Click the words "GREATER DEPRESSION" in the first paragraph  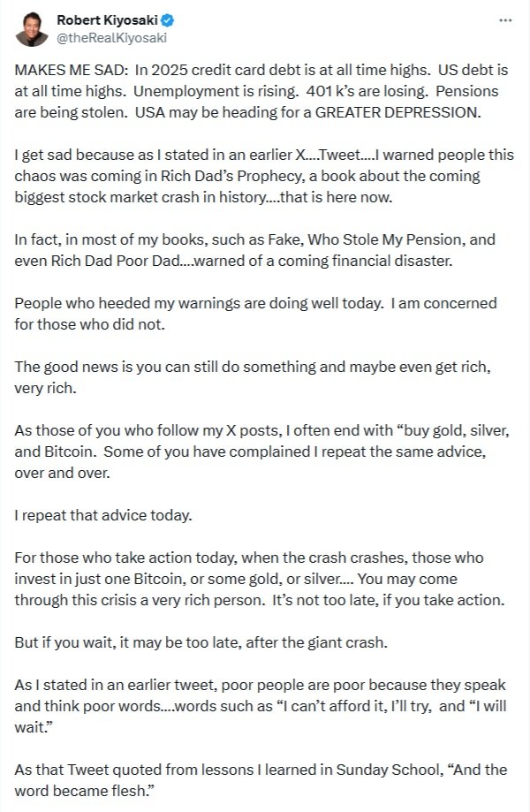coord(397,112)
